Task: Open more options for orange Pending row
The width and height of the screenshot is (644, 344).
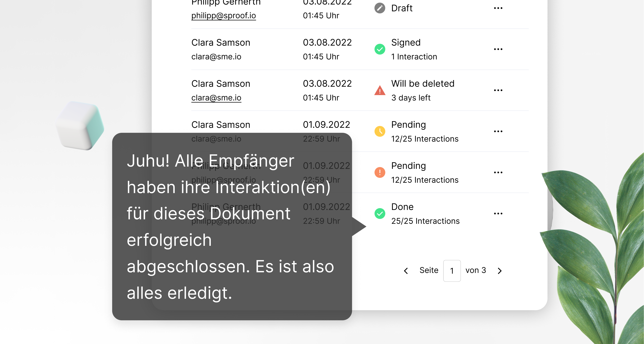Action: pyautogui.click(x=498, y=172)
